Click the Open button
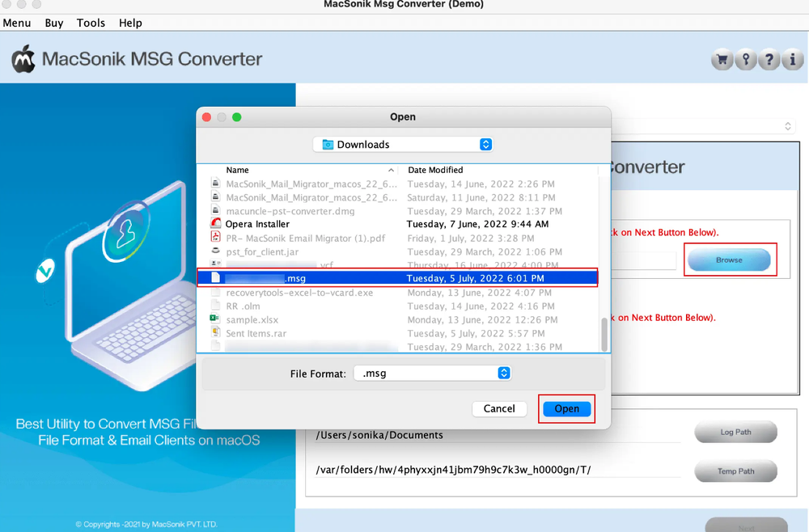 [566, 409]
